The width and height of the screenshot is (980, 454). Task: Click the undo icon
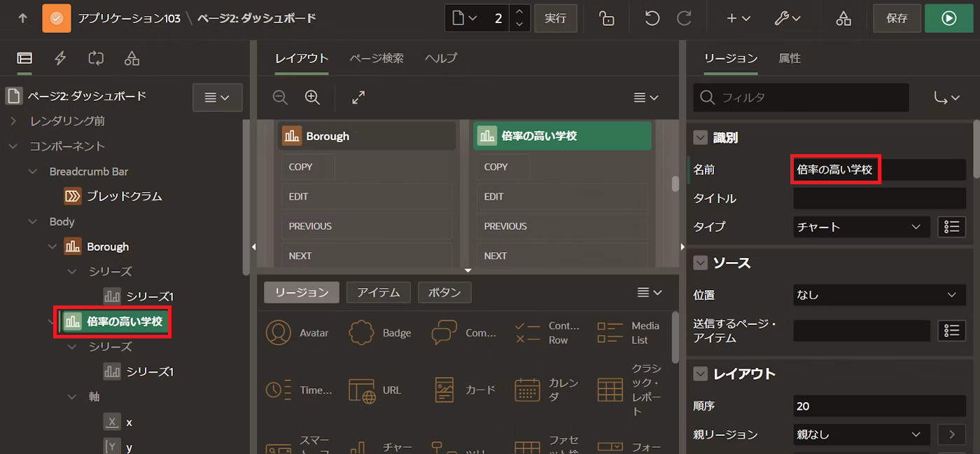[x=652, y=18]
